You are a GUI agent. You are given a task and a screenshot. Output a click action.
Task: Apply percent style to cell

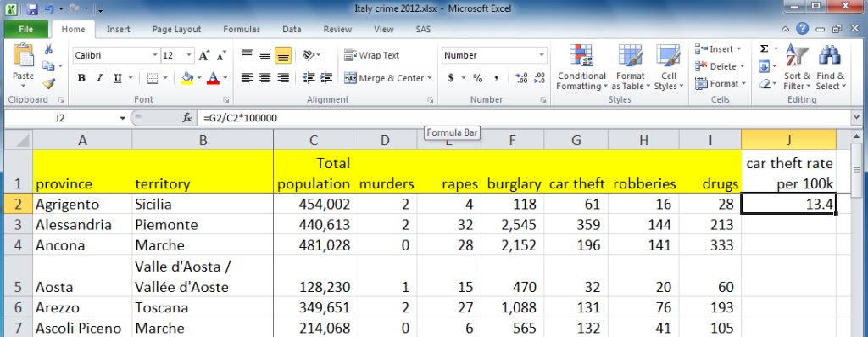click(478, 78)
